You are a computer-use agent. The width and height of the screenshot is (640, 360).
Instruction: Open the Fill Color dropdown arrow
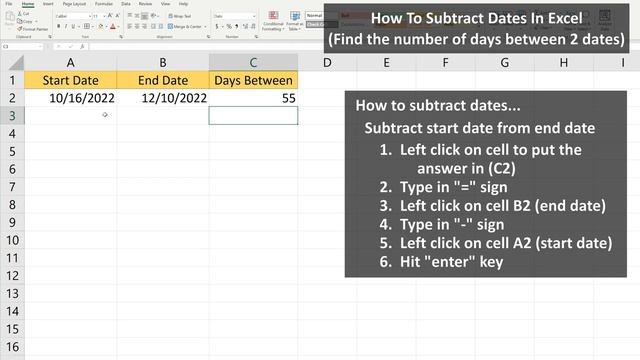(x=107, y=27)
